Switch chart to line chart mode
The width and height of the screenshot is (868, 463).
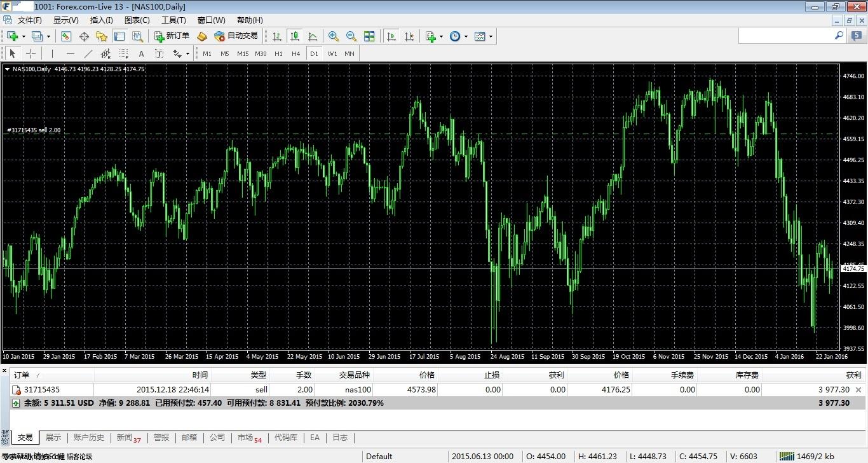(312, 36)
